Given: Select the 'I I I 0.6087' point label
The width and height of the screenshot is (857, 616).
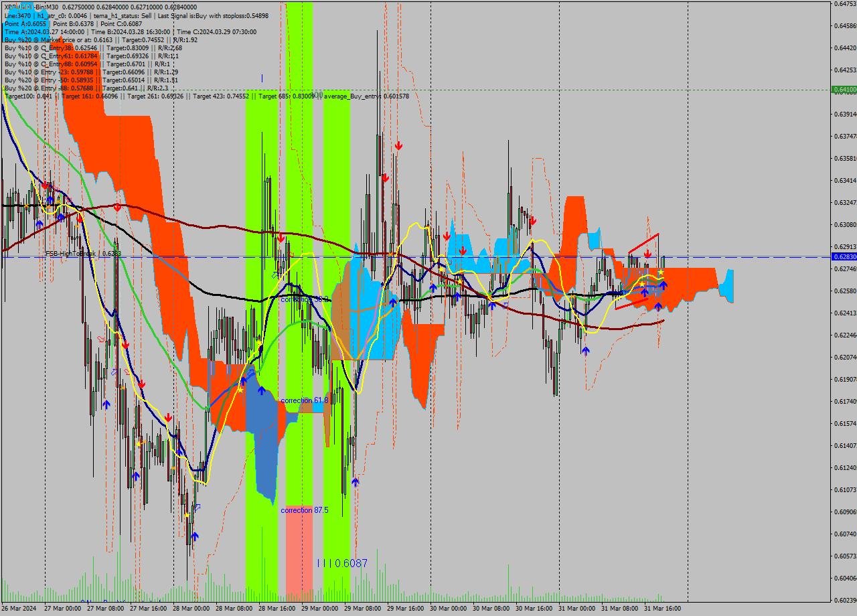Looking at the screenshot, I should click(x=342, y=564).
